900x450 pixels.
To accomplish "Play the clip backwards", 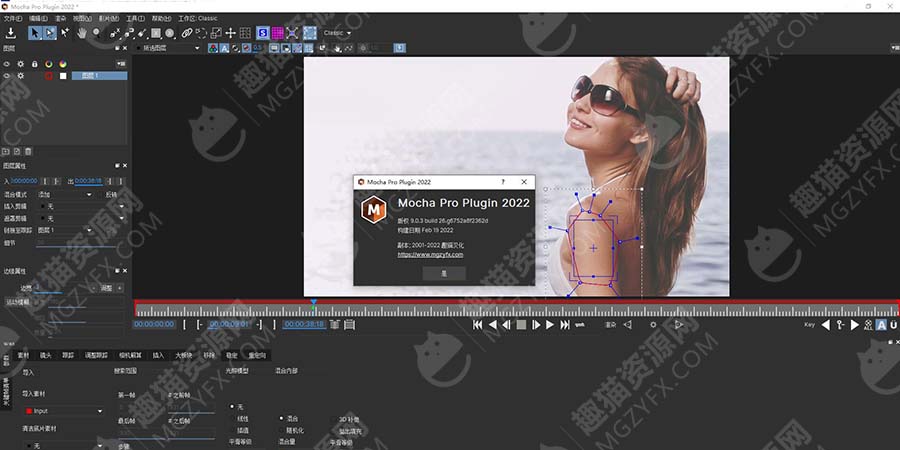I will [x=492, y=325].
